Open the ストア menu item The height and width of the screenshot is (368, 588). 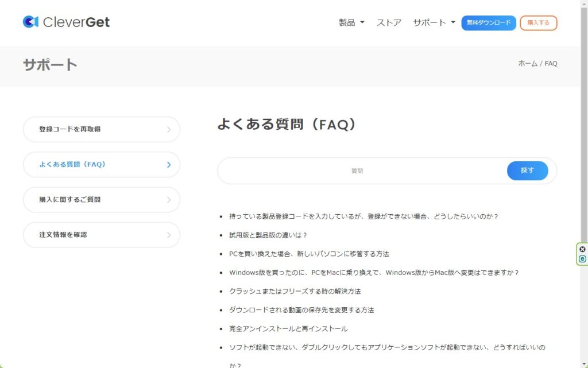click(x=389, y=23)
